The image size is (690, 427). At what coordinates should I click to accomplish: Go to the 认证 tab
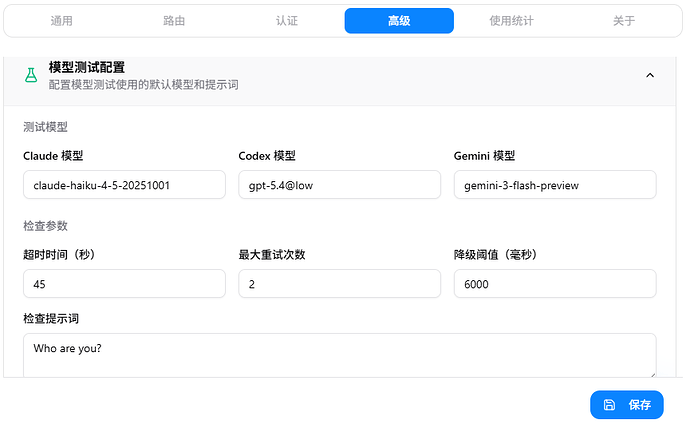tap(286, 21)
